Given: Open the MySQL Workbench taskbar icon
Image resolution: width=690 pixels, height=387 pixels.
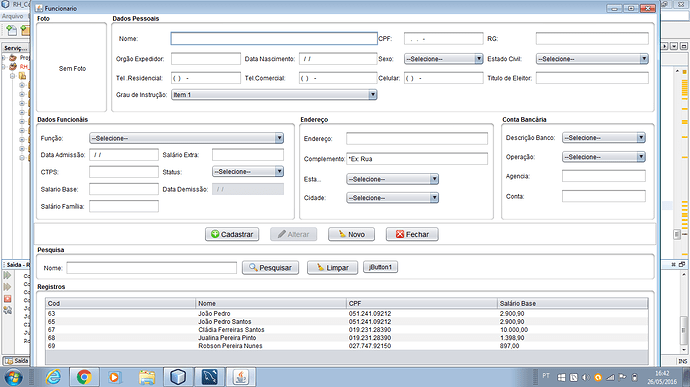Looking at the screenshot, I should tap(209, 377).
